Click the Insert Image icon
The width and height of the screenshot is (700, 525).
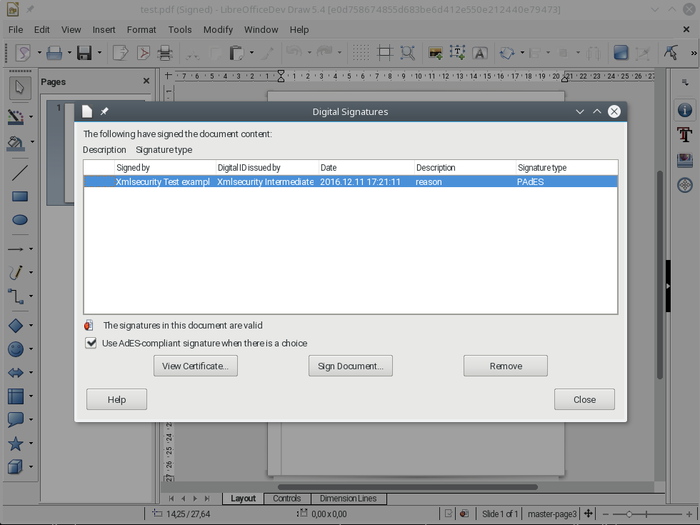click(435, 53)
